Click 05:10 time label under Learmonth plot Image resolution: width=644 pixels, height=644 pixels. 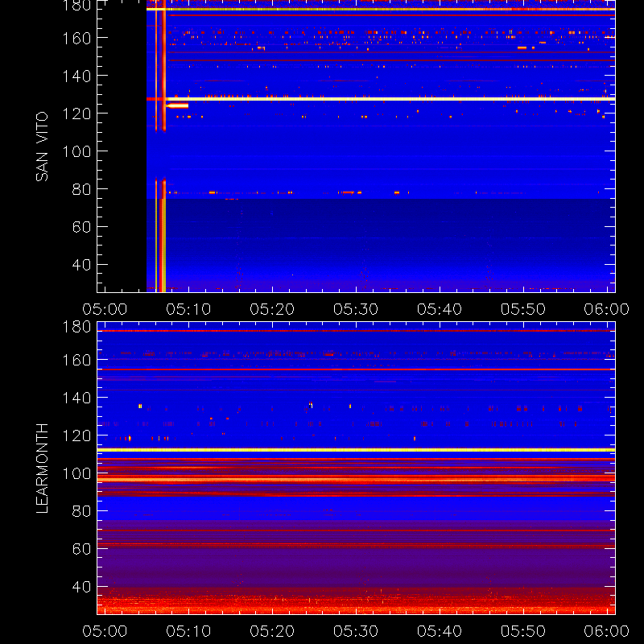coord(188,631)
